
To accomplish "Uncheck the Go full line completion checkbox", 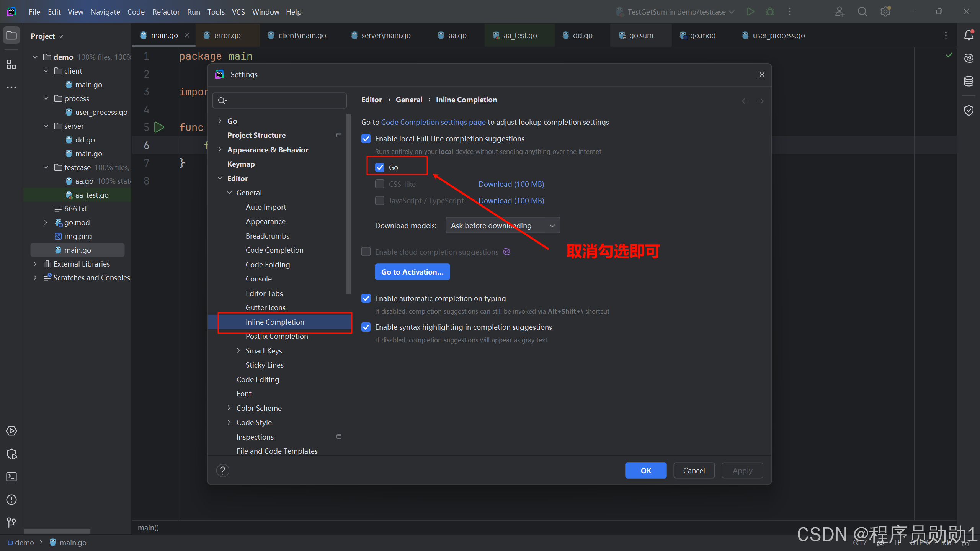I will click(x=380, y=167).
